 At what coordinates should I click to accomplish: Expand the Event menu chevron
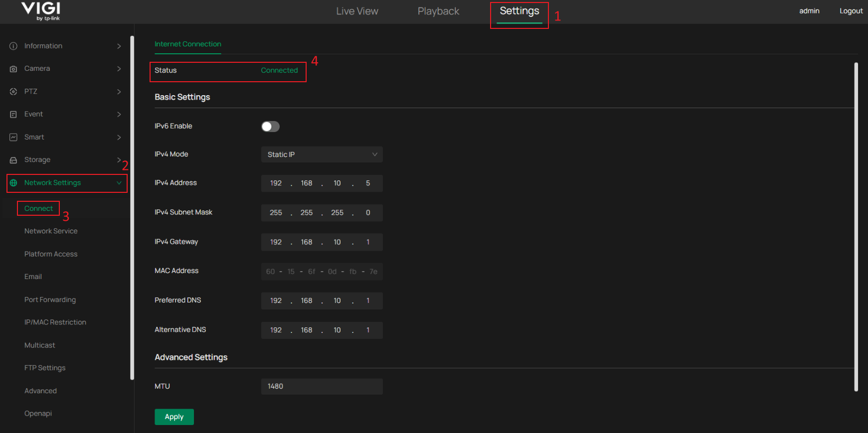click(119, 114)
